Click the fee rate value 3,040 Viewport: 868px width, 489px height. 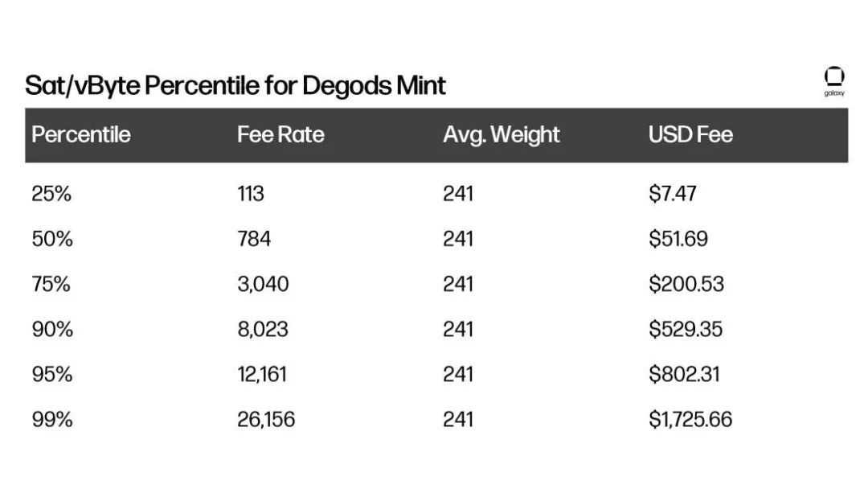[x=263, y=284]
